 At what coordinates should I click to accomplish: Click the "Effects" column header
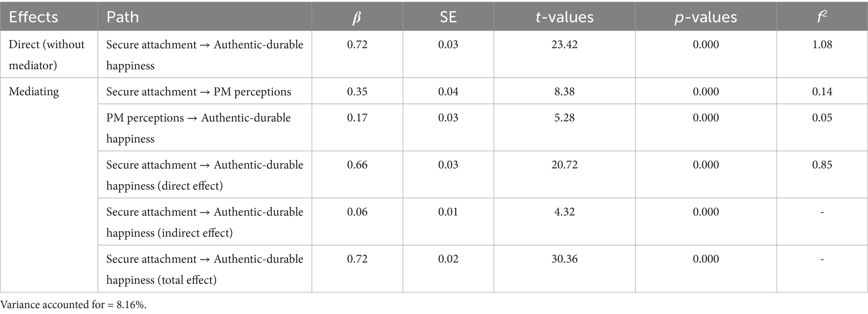click(x=34, y=17)
